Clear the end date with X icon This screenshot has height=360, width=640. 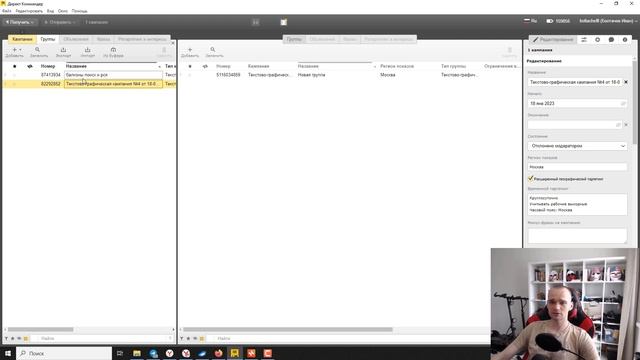point(626,124)
